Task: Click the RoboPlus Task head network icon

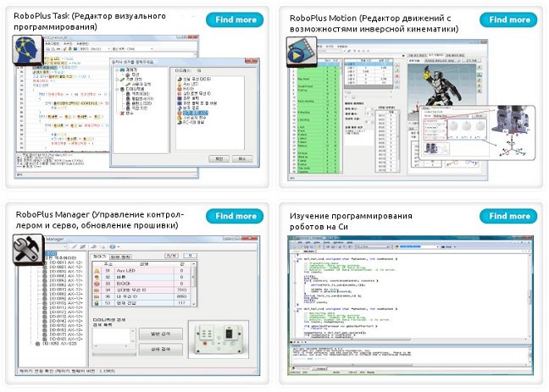Action: tap(28, 51)
